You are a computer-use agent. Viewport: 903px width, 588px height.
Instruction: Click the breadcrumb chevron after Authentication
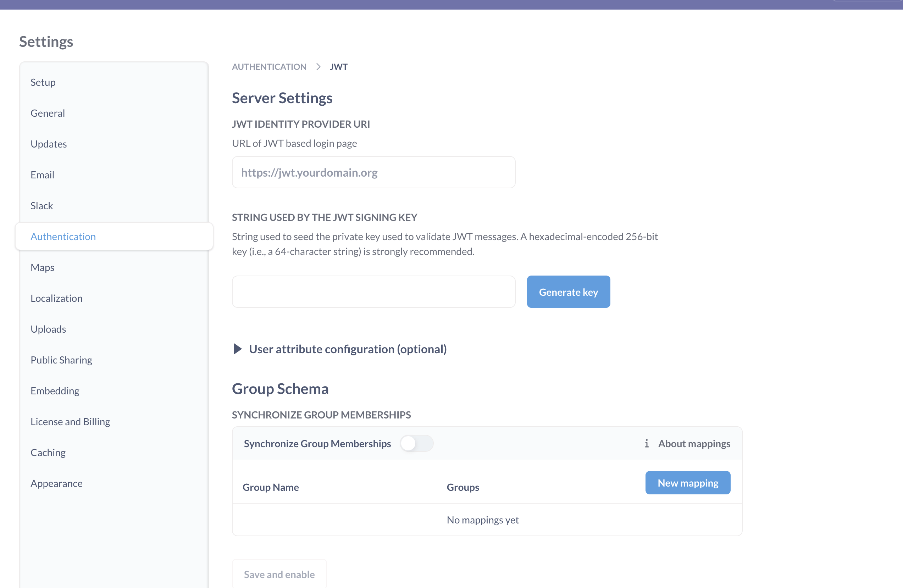pyautogui.click(x=318, y=67)
